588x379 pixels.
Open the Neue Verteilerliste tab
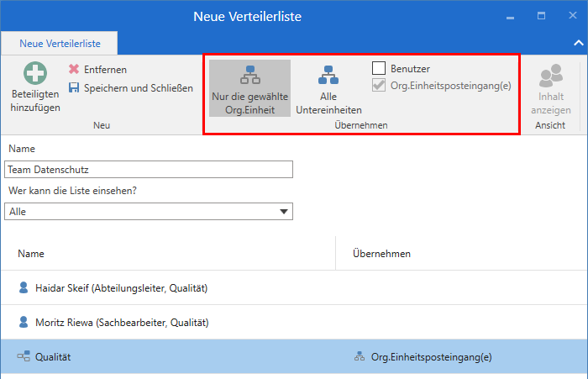[60, 44]
